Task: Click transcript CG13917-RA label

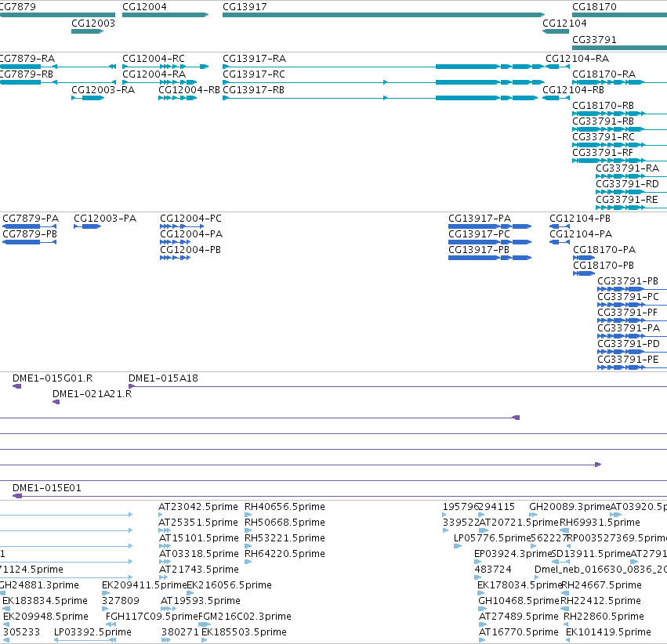Action: tap(255, 59)
